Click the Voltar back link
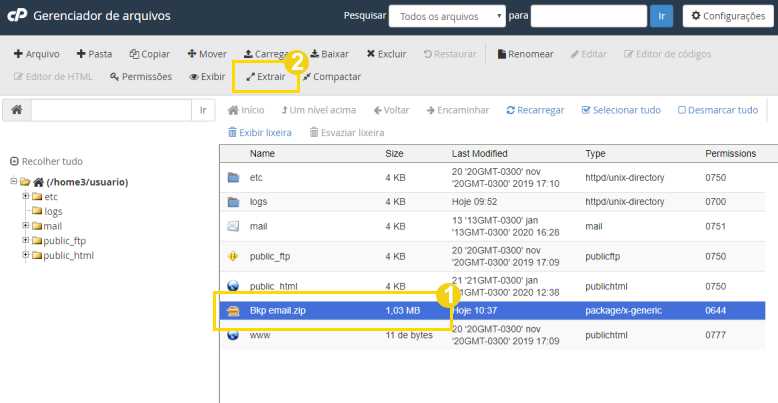778x403 pixels. pyautogui.click(x=391, y=110)
